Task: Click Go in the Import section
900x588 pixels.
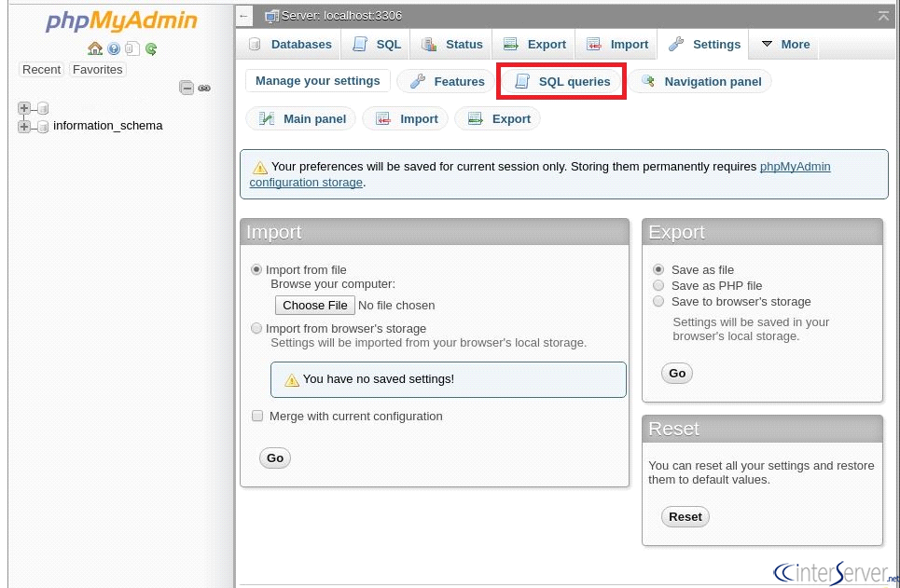Action: click(x=275, y=458)
